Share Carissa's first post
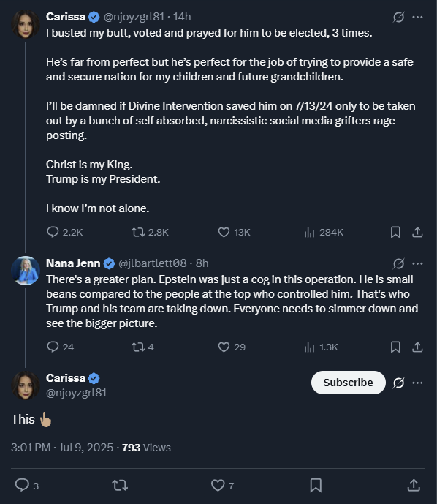 tap(417, 232)
